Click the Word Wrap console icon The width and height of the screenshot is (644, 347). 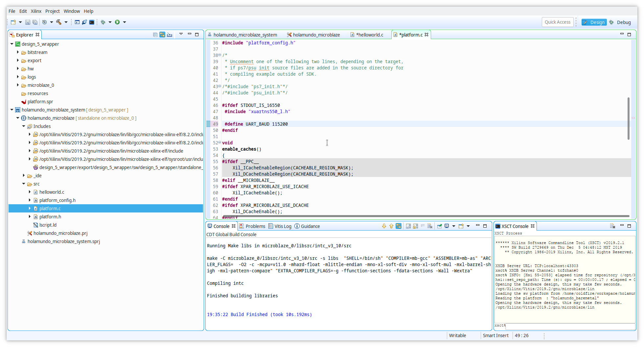[423, 226]
